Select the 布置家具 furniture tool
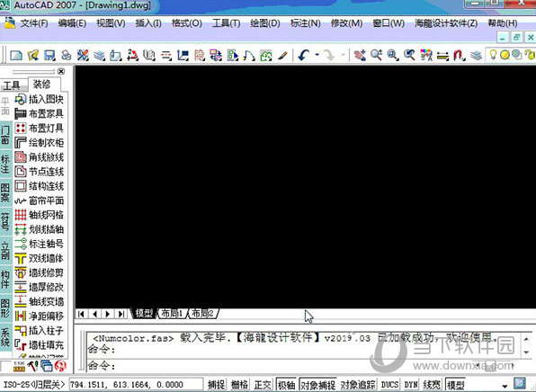This screenshot has height=392, width=536. (40, 113)
